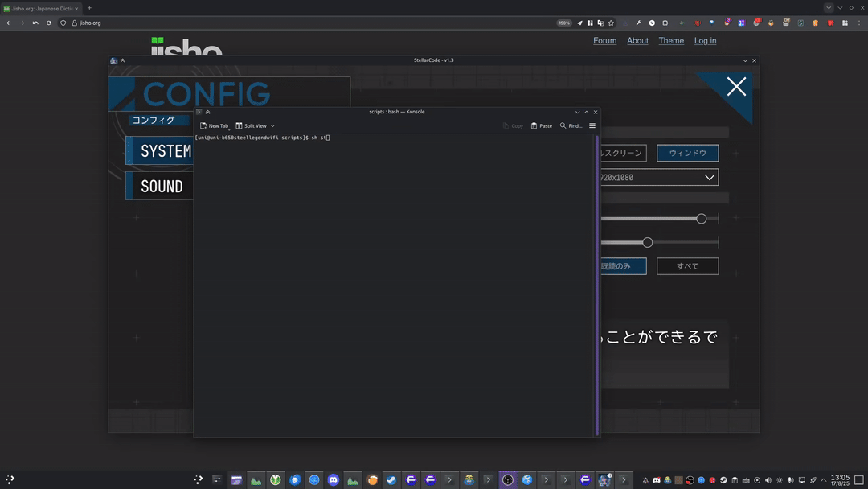Open the SYSTEM section

coord(165,150)
